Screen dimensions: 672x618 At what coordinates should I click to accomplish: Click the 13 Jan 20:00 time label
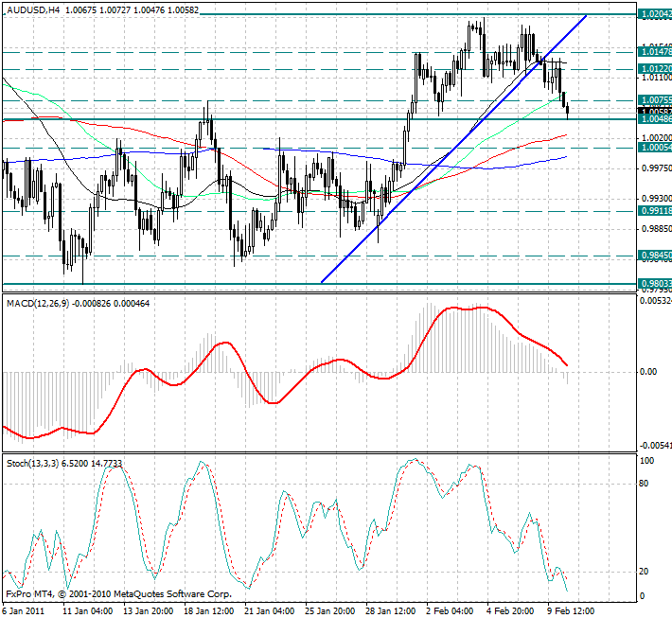[149, 610]
